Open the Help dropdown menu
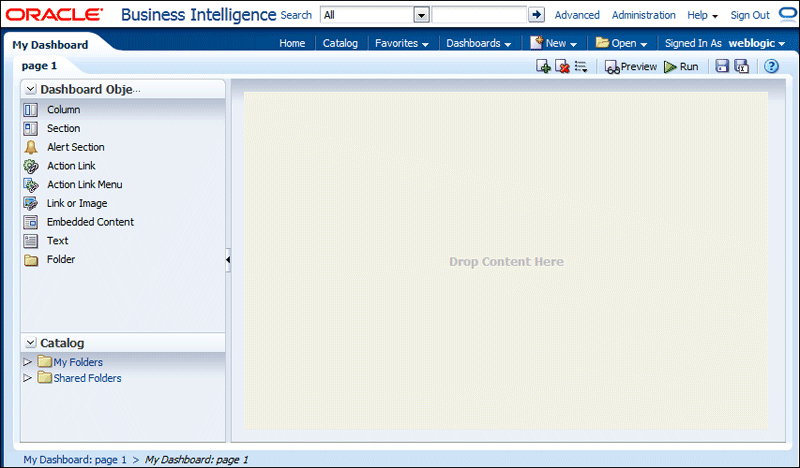 [703, 15]
